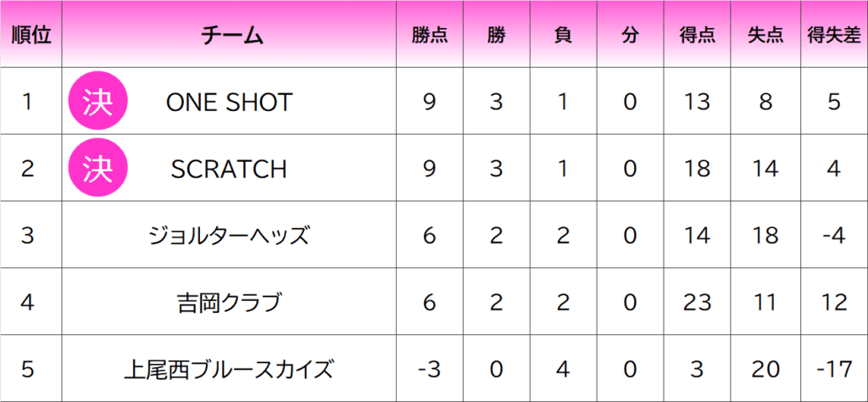868x402 pixels.
Task: Click team name 吉岡クラブ
Action: pyautogui.click(x=229, y=302)
